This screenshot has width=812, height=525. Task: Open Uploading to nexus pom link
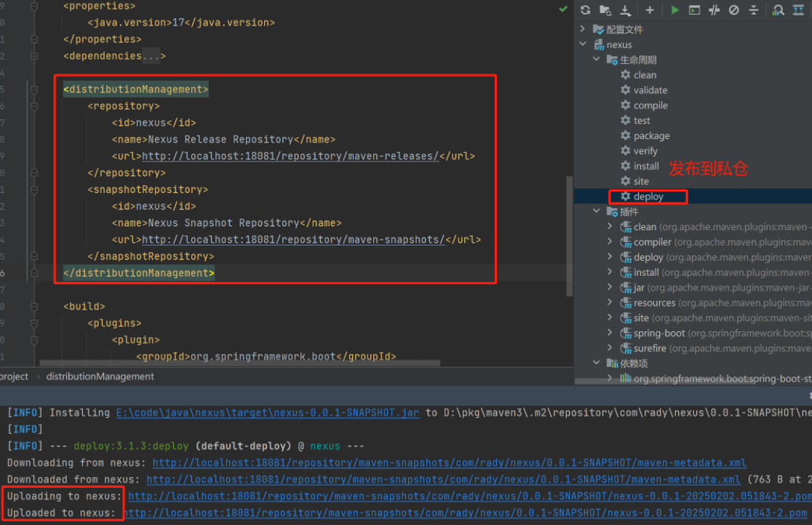point(470,496)
